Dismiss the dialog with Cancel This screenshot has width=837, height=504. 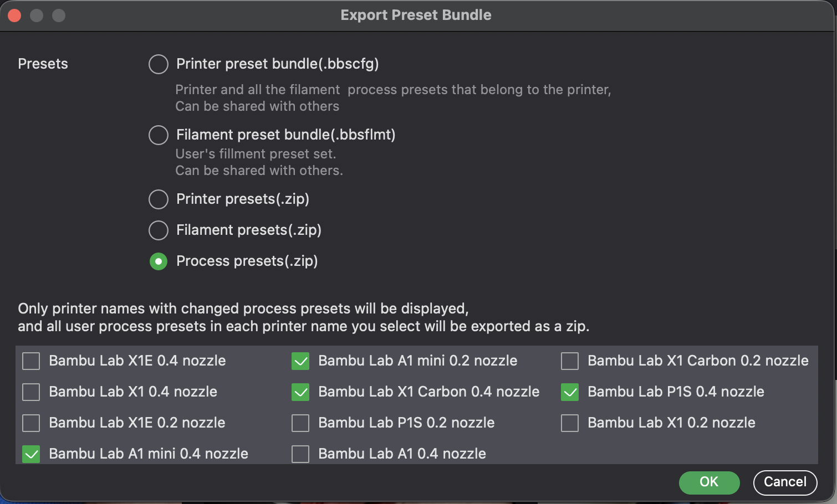coord(785,482)
